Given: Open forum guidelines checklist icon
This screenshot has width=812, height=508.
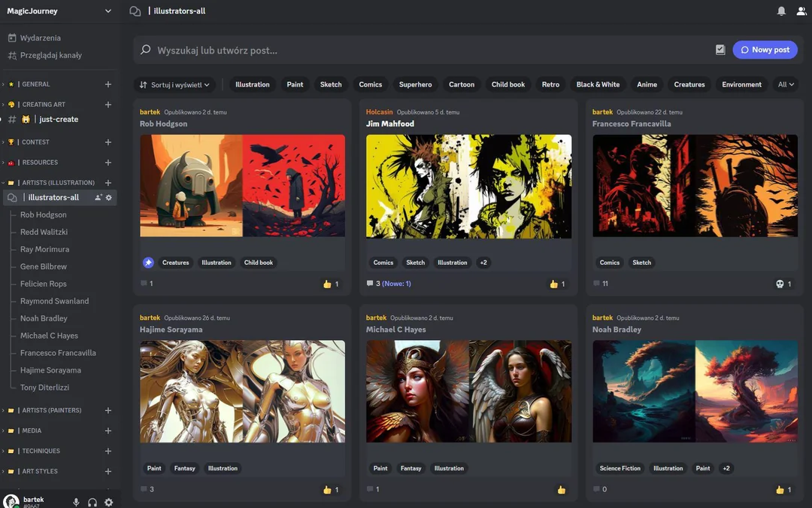Looking at the screenshot, I should click(720, 50).
